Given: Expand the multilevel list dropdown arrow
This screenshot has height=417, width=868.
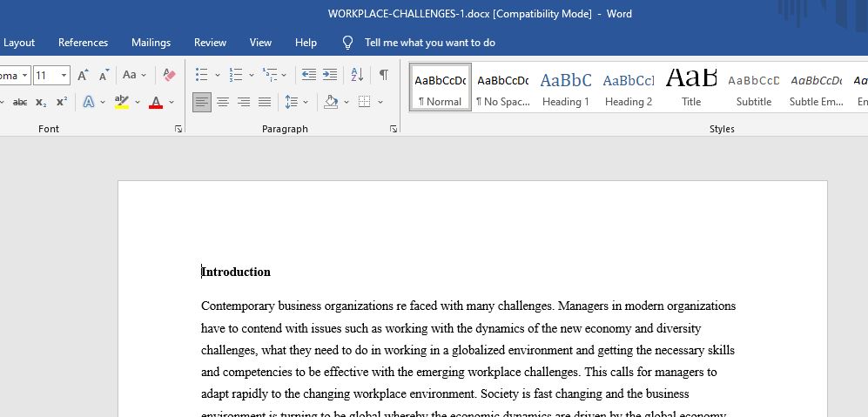Looking at the screenshot, I should pos(284,75).
